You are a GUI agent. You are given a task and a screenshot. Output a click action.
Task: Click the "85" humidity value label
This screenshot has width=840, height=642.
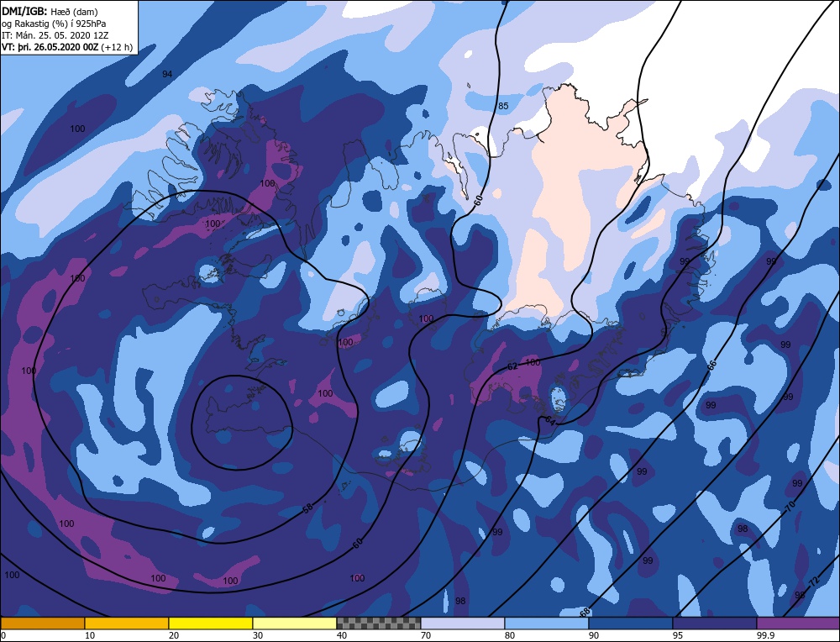[x=503, y=106]
